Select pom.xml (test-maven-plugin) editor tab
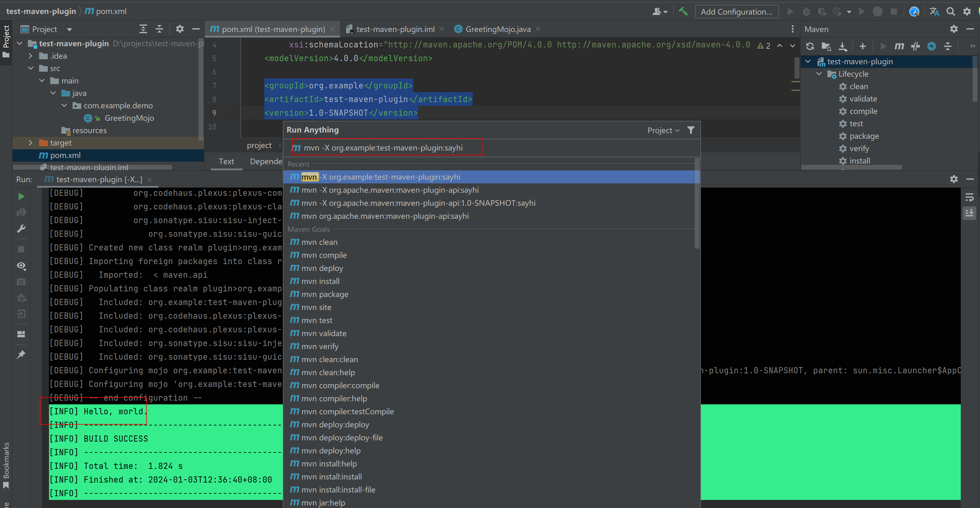The image size is (980, 508). (273, 29)
